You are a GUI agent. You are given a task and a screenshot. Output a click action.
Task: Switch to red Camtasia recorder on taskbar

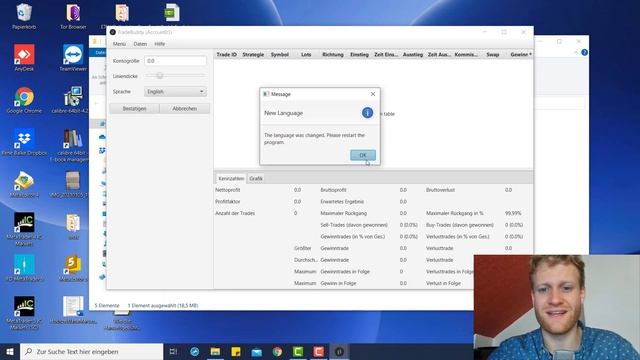click(x=318, y=351)
